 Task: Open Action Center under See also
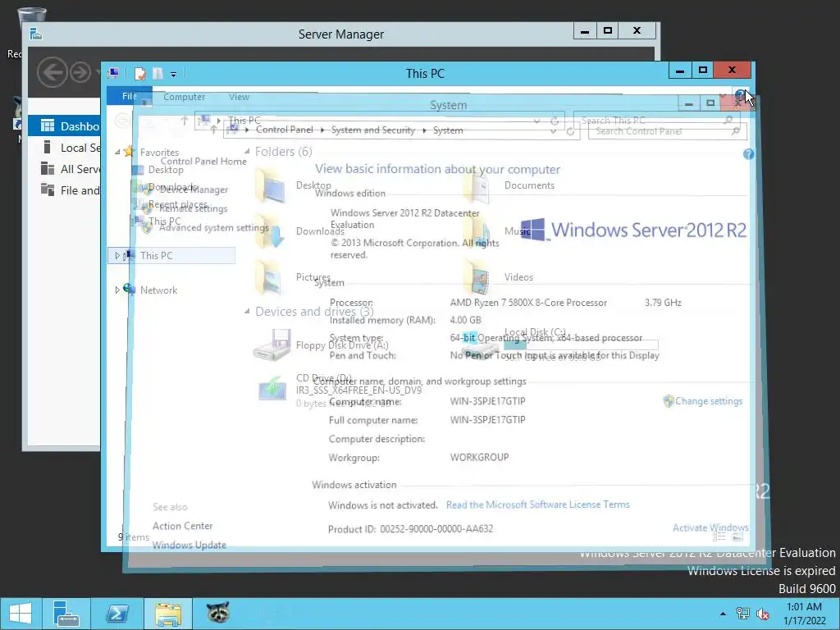coord(183,526)
